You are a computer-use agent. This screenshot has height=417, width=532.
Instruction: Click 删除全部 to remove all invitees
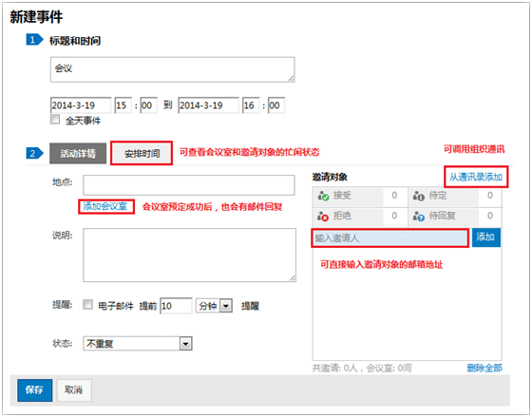pos(484,368)
